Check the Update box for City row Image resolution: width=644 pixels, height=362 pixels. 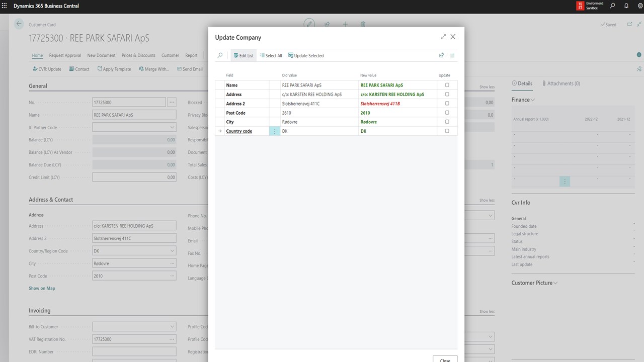[447, 122]
